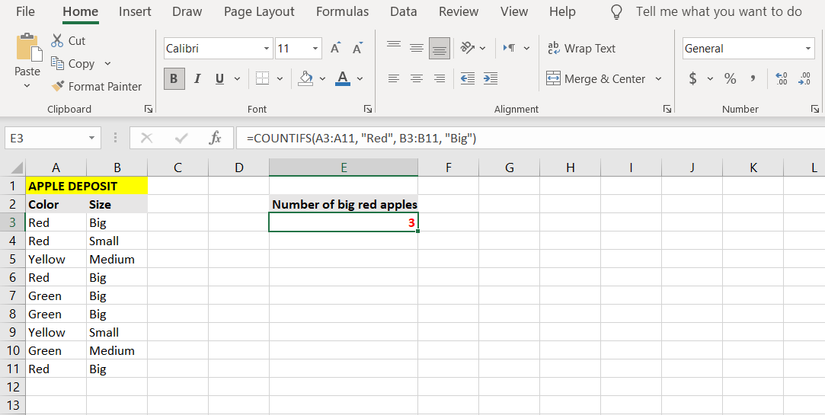825x415 pixels.
Task: Open the font size 11 dropdown
Action: [x=315, y=48]
